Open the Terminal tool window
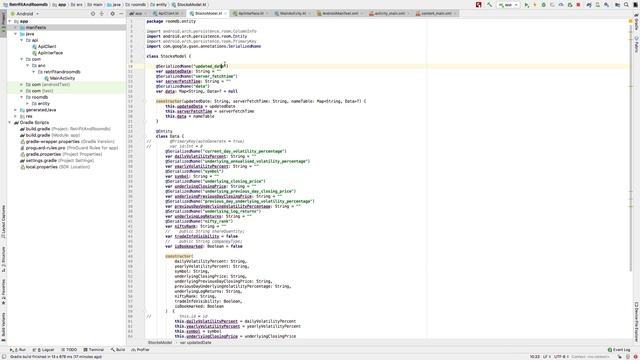Screen dimensions: 640x360 tap(94, 350)
